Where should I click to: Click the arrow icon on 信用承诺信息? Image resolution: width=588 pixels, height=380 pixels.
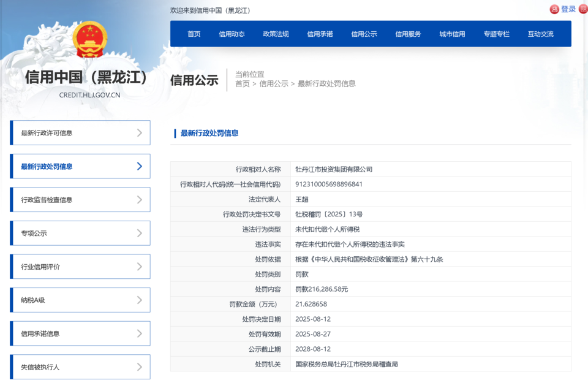(140, 333)
